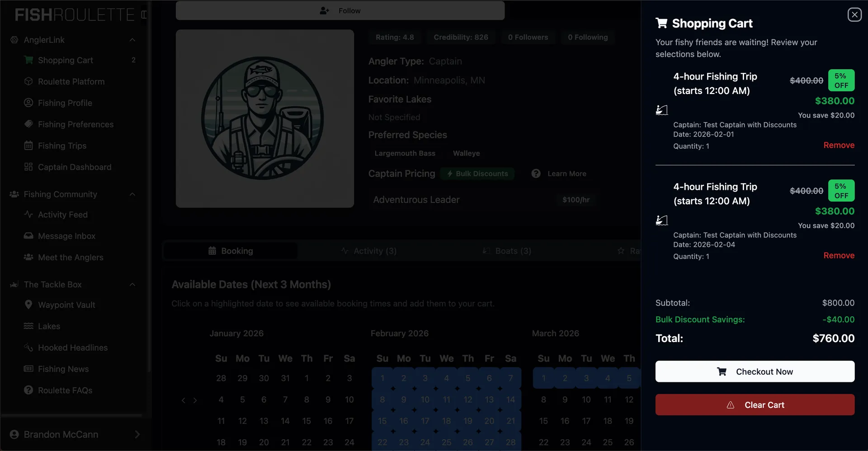Click the Fishing Preferences tag icon
The height and width of the screenshot is (451, 868).
point(28,124)
